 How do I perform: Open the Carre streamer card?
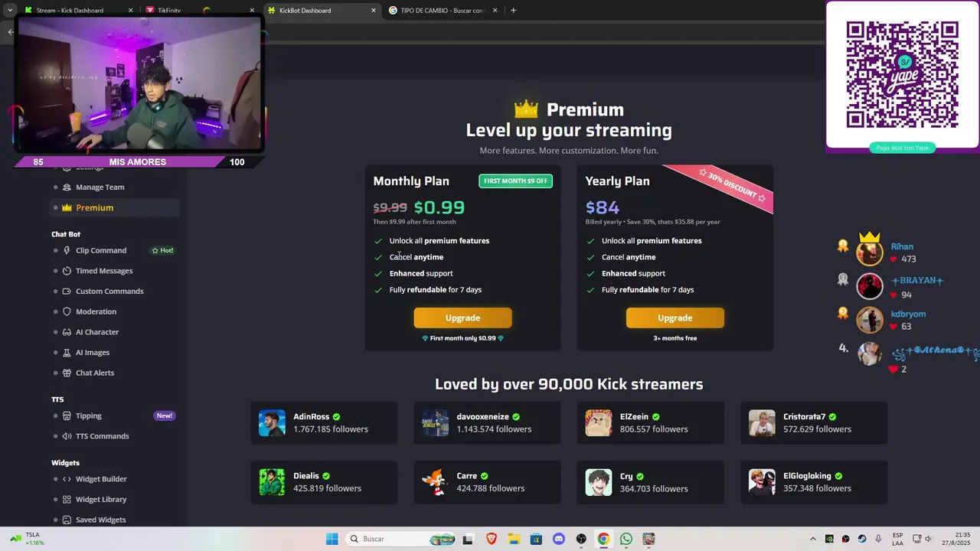coord(487,482)
